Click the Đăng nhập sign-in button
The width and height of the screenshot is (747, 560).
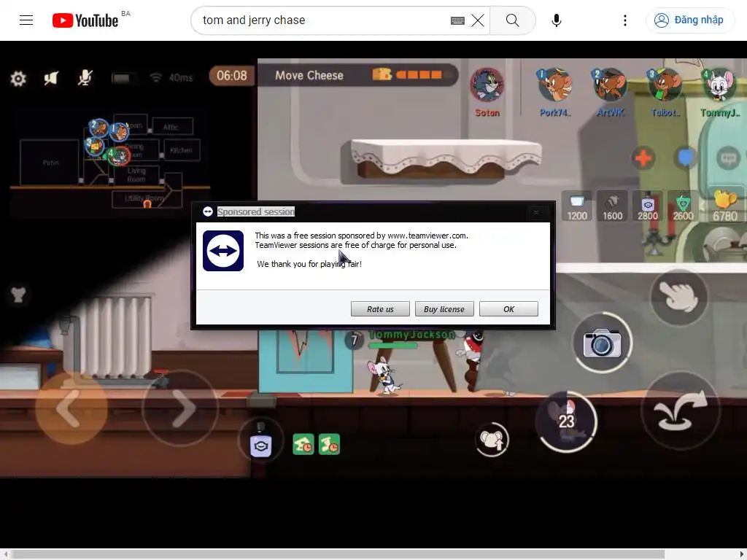[x=689, y=20]
